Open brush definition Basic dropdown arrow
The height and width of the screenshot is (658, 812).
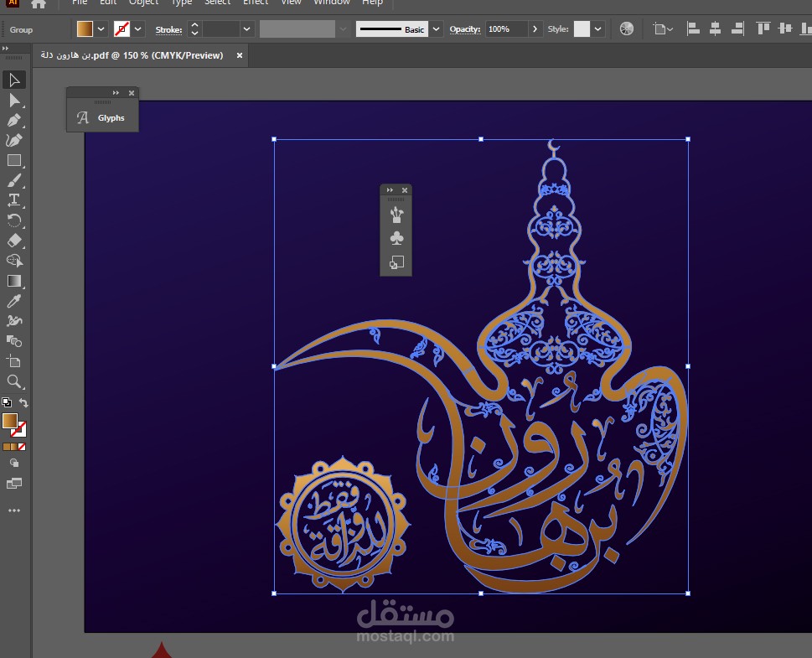(x=436, y=29)
